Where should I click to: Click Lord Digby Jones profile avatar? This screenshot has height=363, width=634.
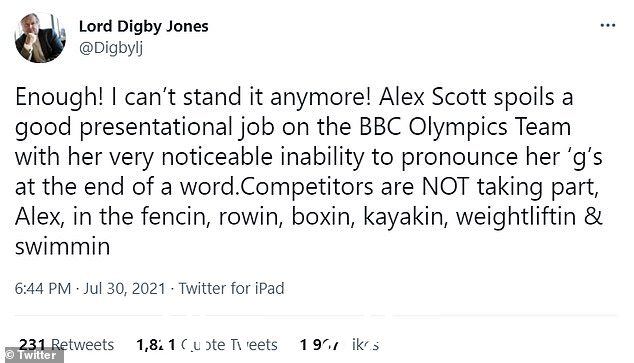pos(40,38)
